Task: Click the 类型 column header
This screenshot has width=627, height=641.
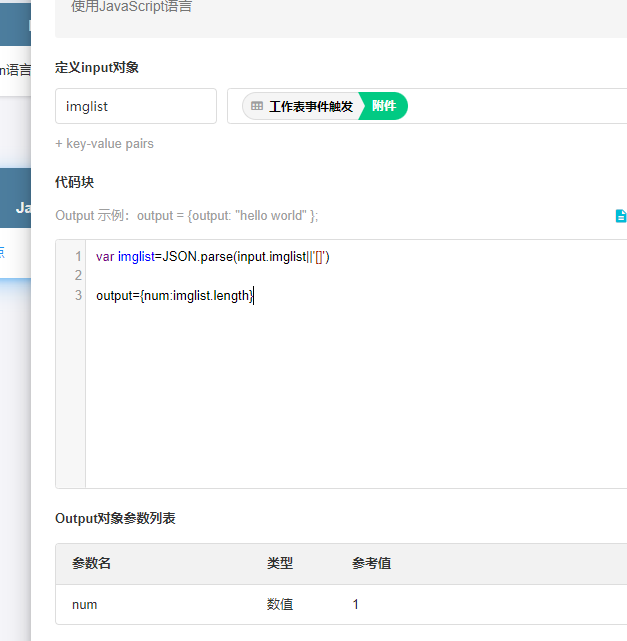Action: click(x=280, y=564)
